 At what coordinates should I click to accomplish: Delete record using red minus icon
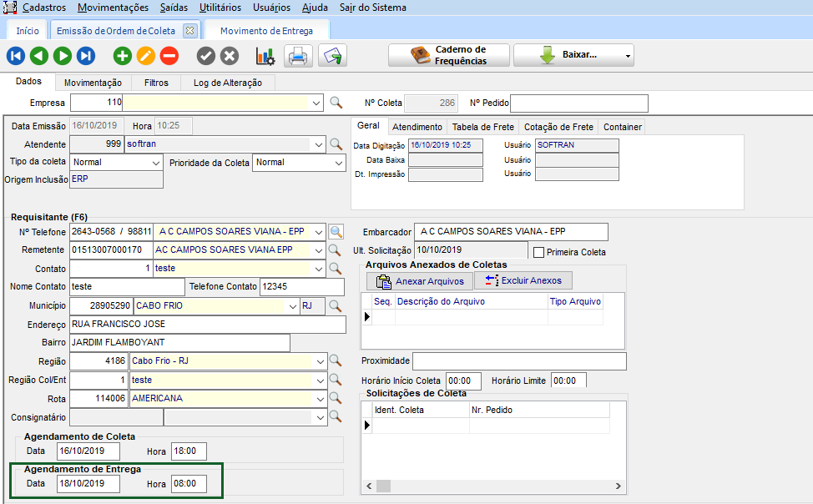tap(169, 56)
